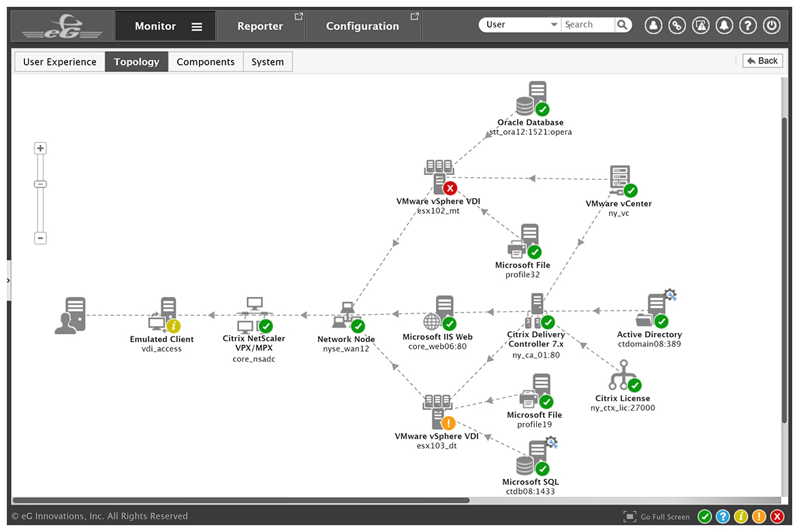Select the VMware vSphere VDI esx102_mt node
This screenshot has height=532, width=799.
click(440, 177)
